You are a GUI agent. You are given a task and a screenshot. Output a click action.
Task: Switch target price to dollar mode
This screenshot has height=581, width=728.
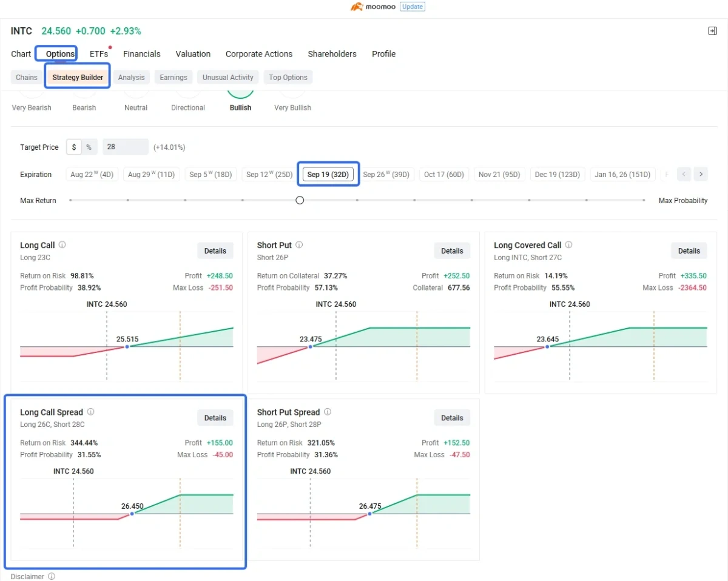click(74, 147)
